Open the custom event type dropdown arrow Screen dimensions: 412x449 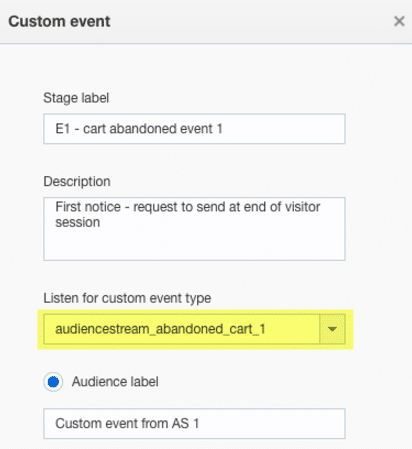[332, 329]
